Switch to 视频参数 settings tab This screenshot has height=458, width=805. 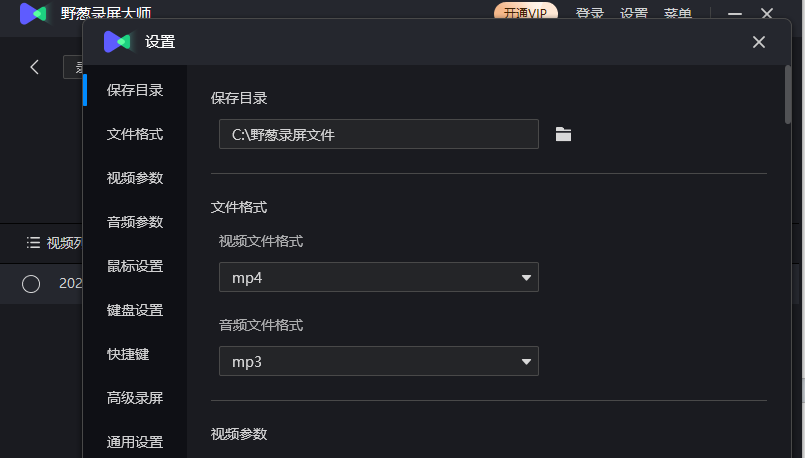[135, 178]
